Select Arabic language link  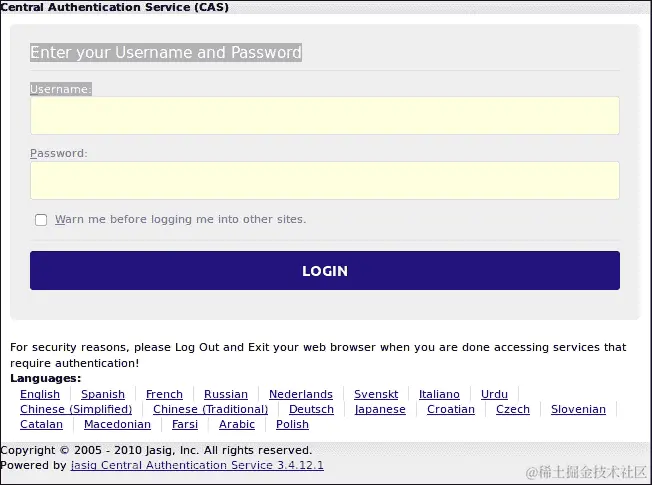click(237, 424)
